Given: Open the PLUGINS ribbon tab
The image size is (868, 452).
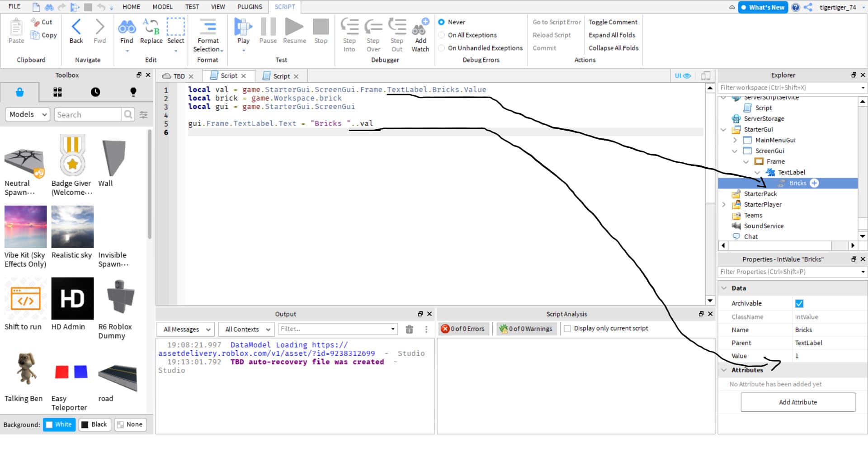Looking at the screenshot, I should [x=250, y=7].
